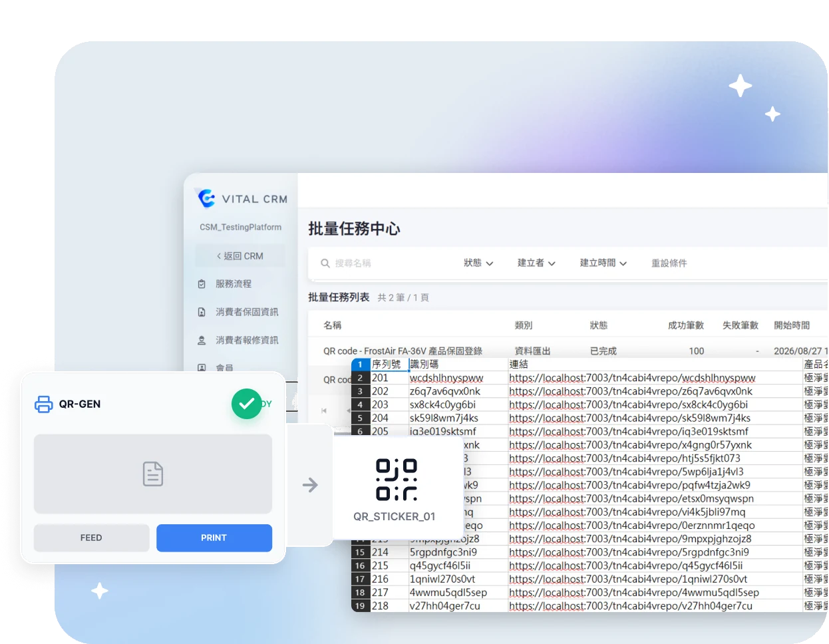This screenshot has height=644, width=829.
Task: Click the 消費者保固資訊 document icon
Action: 202,312
